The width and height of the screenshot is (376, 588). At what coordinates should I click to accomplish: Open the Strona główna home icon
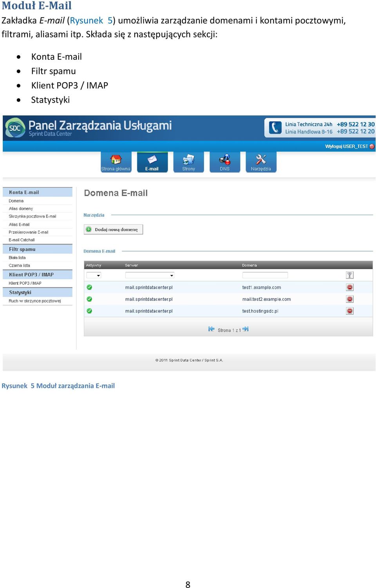tap(116, 162)
